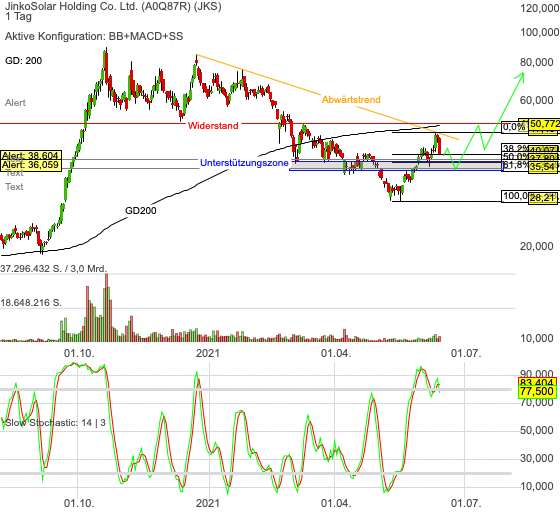This screenshot has height=512, width=560.
Task: Click the orange 'Abwärtstrend' label
Action: 351,99
